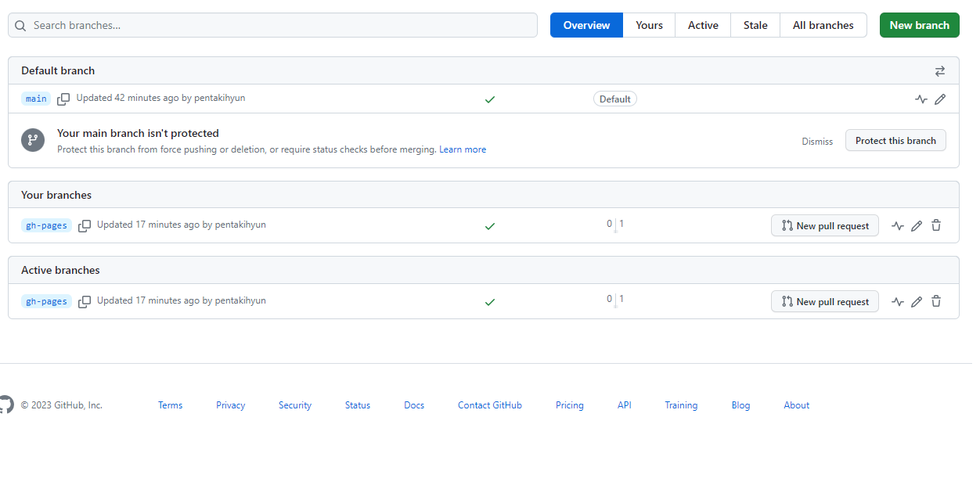Check mark status of main branch
The height and width of the screenshot is (489, 980).
tap(490, 99)
